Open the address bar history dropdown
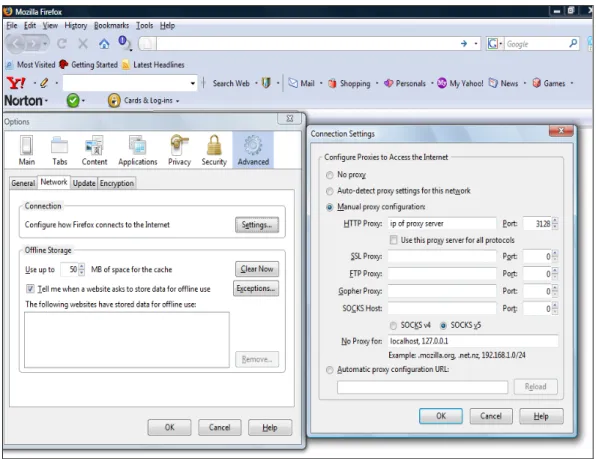 [x=476, y=44]
